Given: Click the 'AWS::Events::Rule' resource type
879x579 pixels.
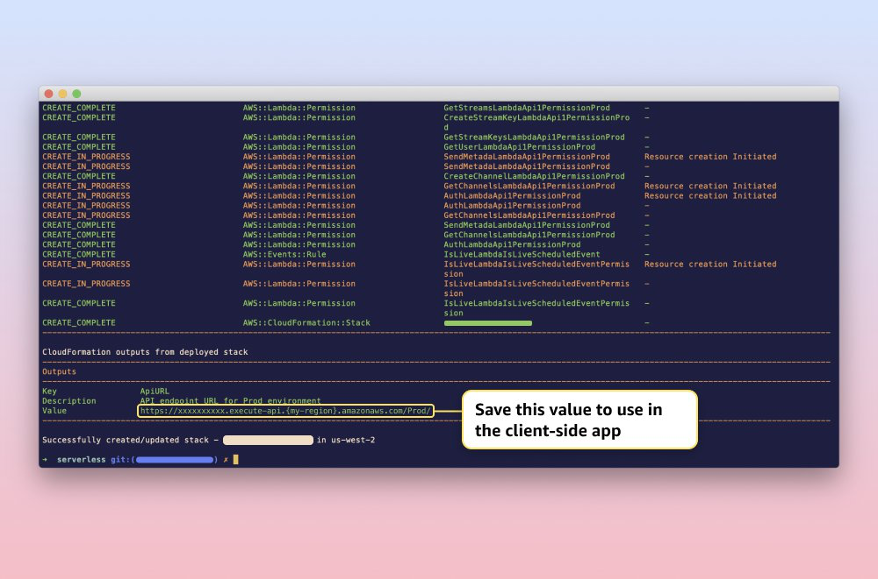Looking at the screenshot, I should [284, 254].
